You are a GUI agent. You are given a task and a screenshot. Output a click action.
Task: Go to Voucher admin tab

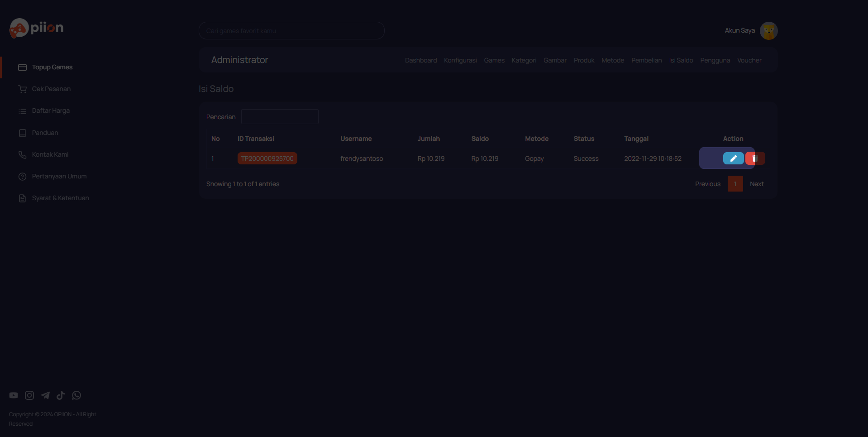[x=749, y=60]
